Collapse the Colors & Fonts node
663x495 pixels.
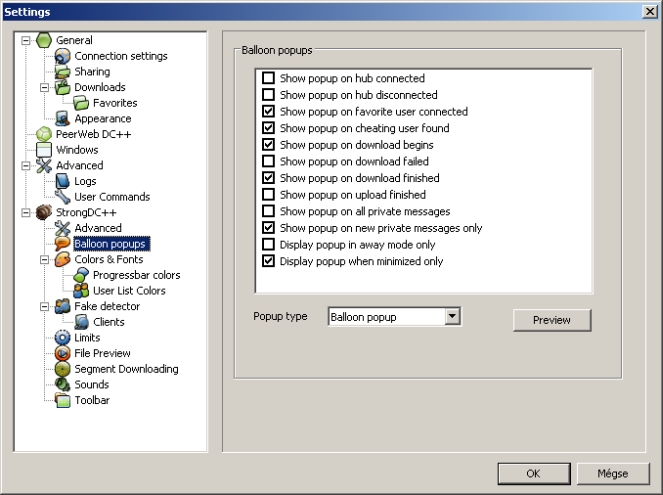pyautogui.click(x=44, y=259)
